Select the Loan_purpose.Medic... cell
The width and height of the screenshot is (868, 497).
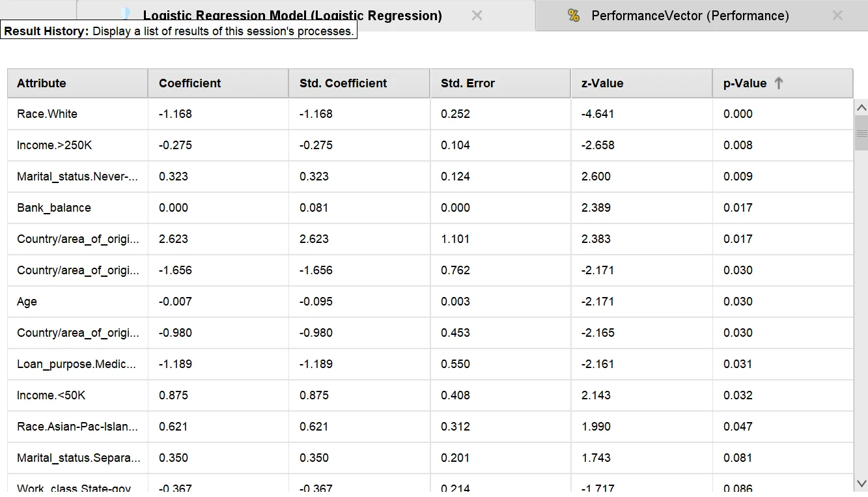point(77,364)
